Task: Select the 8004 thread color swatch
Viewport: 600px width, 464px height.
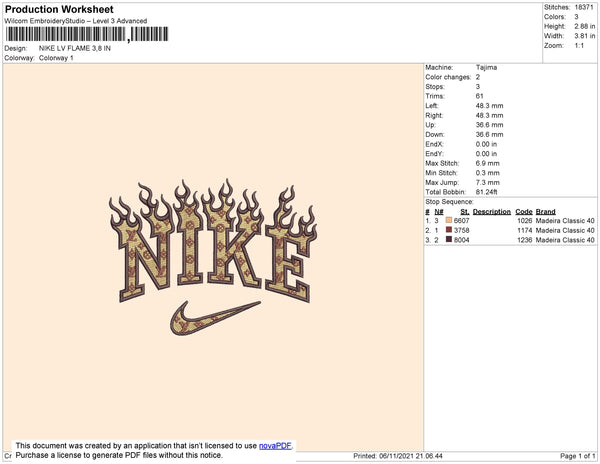Action: click(x=449, y=240)
